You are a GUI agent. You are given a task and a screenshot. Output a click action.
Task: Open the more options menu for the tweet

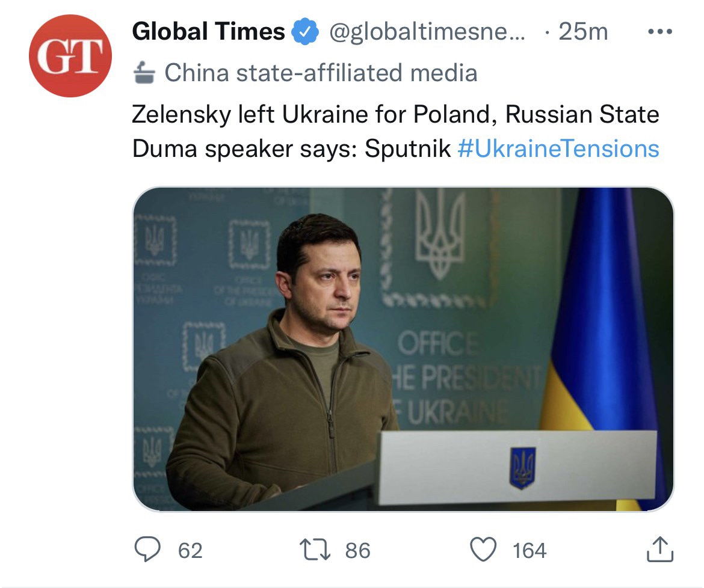tap(660, 31)
